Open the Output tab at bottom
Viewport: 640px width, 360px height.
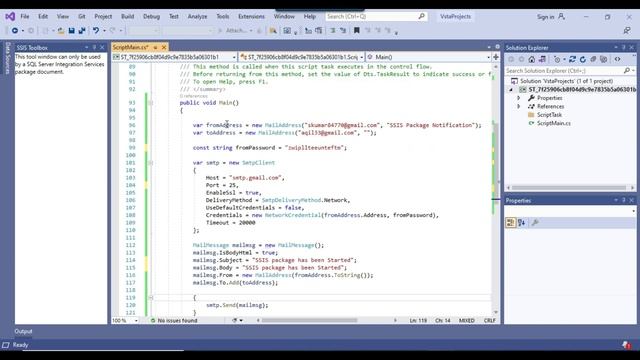[x=23, y=331]
